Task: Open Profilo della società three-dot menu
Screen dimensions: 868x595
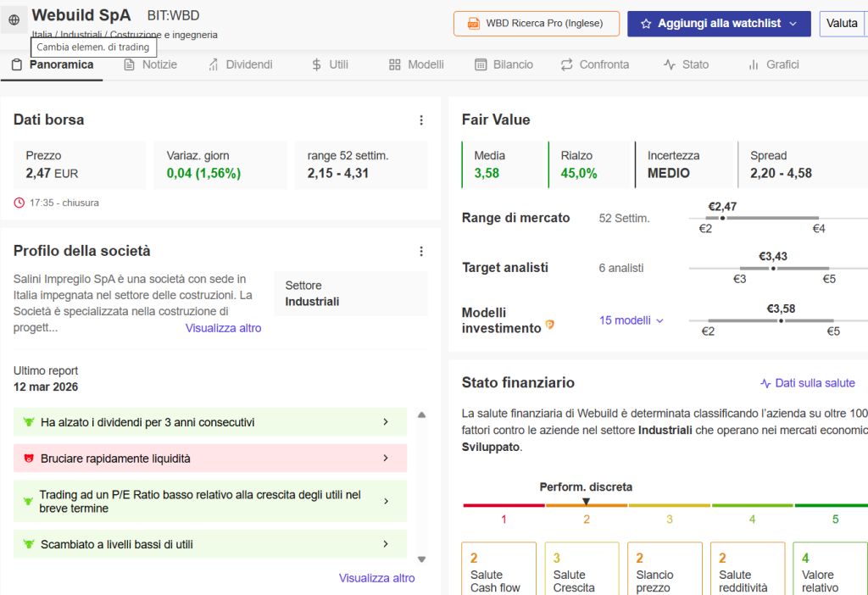Action: [x=421, y=251]
